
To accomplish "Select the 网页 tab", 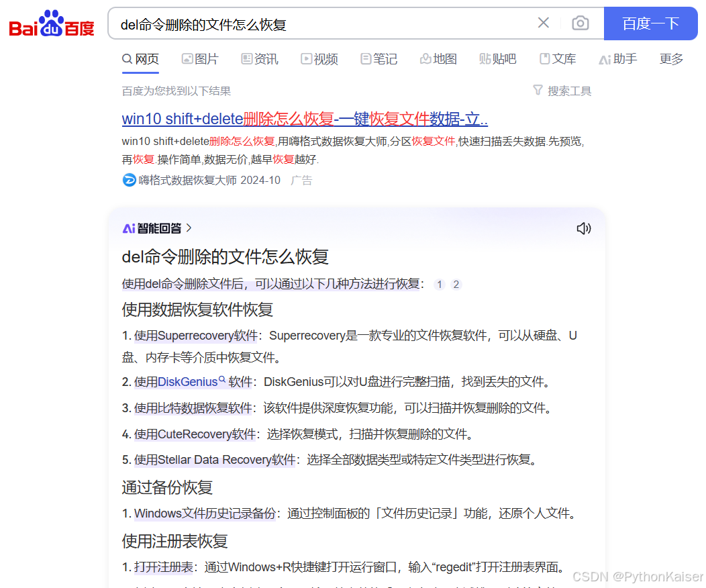I will pyautogui.click(x=140, y=59).
